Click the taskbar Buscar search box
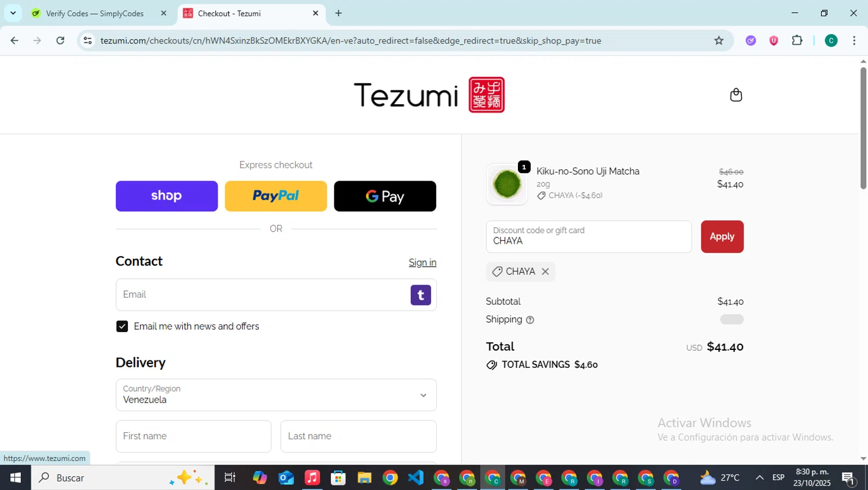The image size is (868, 490). 123,478
